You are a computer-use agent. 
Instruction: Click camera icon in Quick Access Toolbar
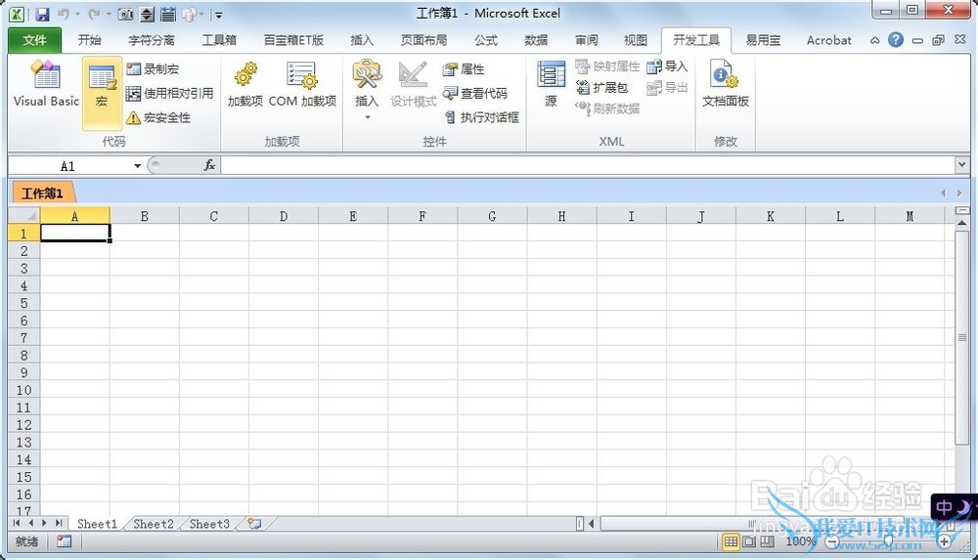click(x=125, y=14)
